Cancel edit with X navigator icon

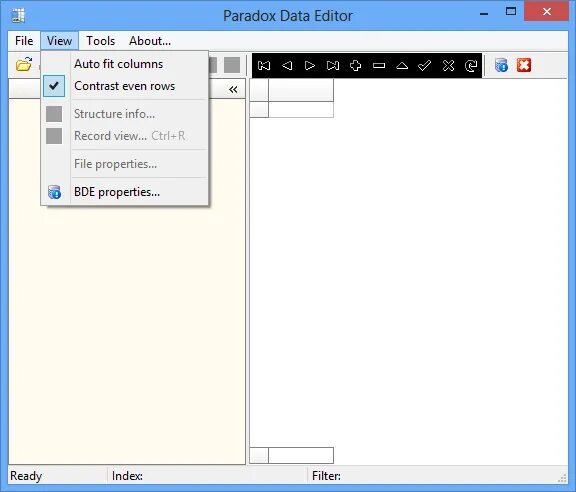(x=448, y=66)
